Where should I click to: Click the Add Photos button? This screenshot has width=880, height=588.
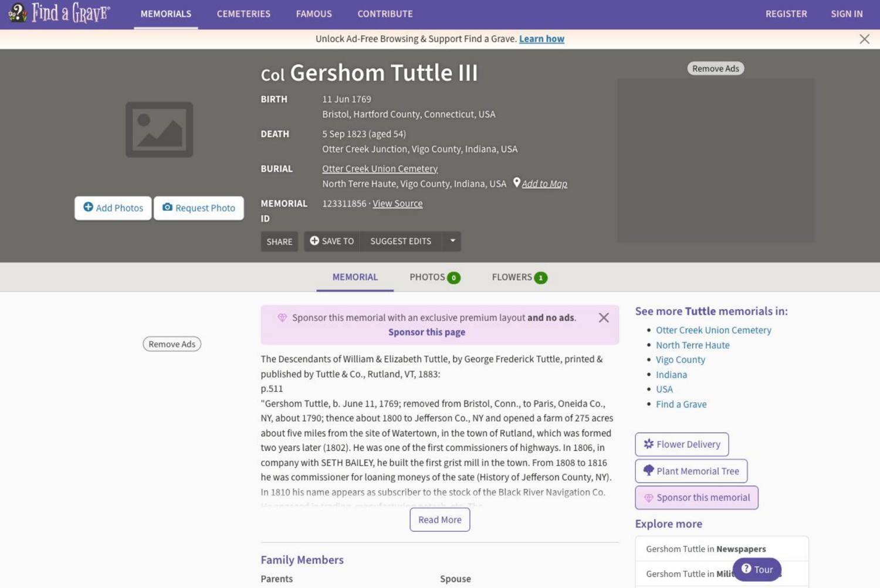click(113, 208)
